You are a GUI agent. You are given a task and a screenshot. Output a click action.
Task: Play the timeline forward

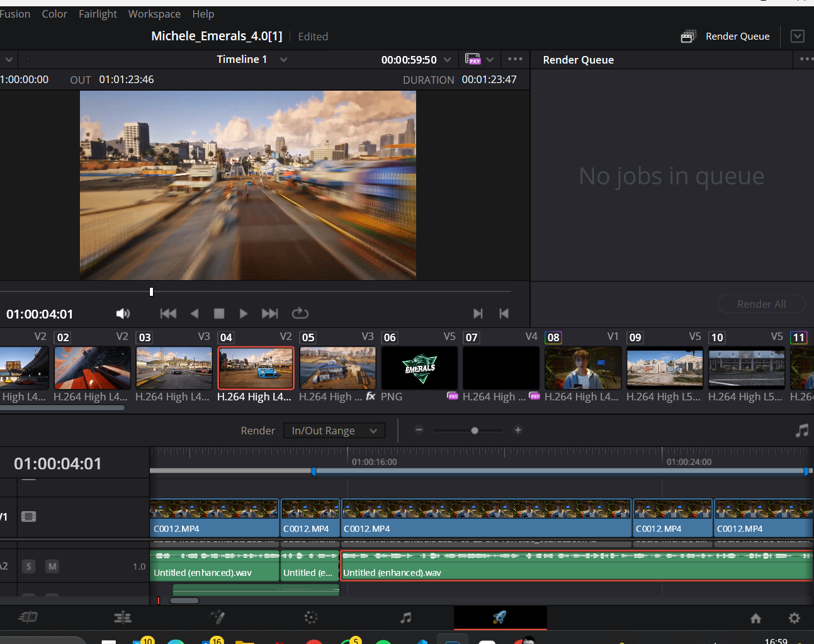[x=244, y=314]
